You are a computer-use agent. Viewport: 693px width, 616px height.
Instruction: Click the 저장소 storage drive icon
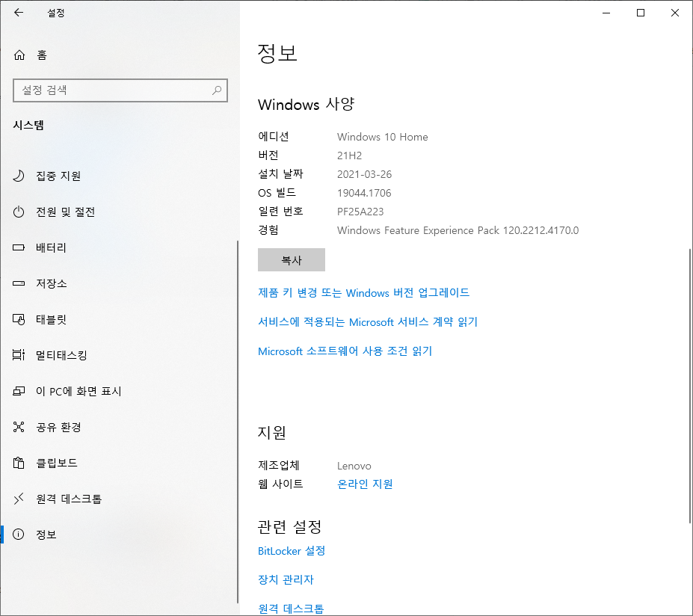coord(19,283)
